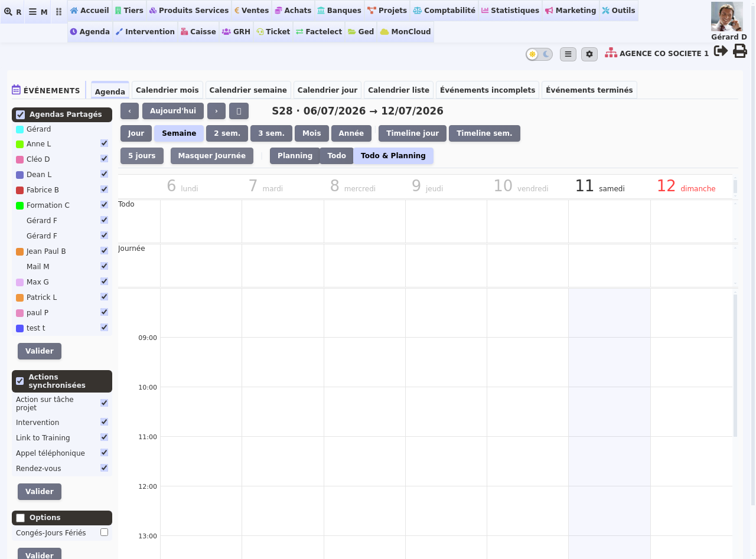Open the Ventes menu
Viewport: 756px width, 559px height.
252,11
